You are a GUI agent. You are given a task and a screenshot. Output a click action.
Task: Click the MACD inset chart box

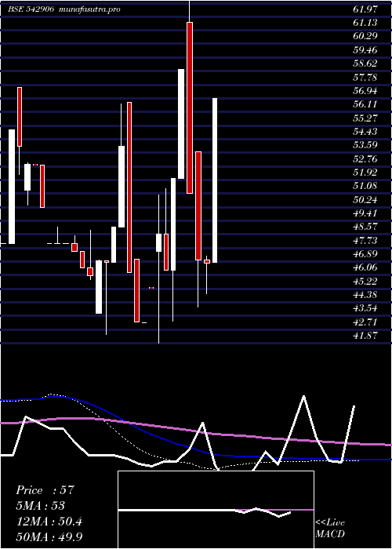216,510
